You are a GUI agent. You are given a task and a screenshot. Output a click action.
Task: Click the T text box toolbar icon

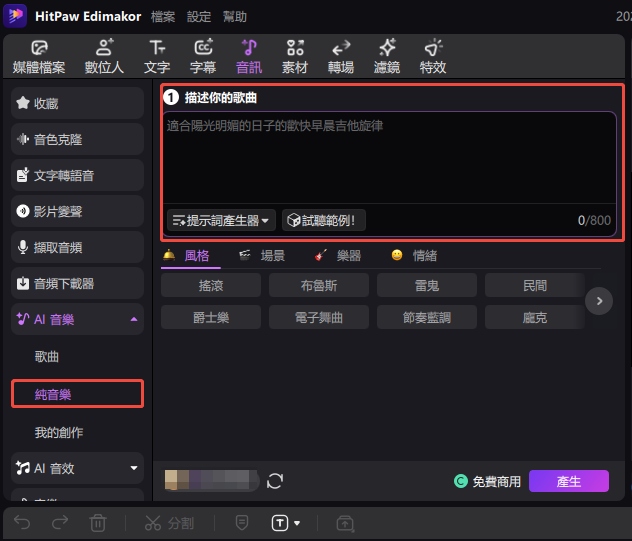pos(280,523)
